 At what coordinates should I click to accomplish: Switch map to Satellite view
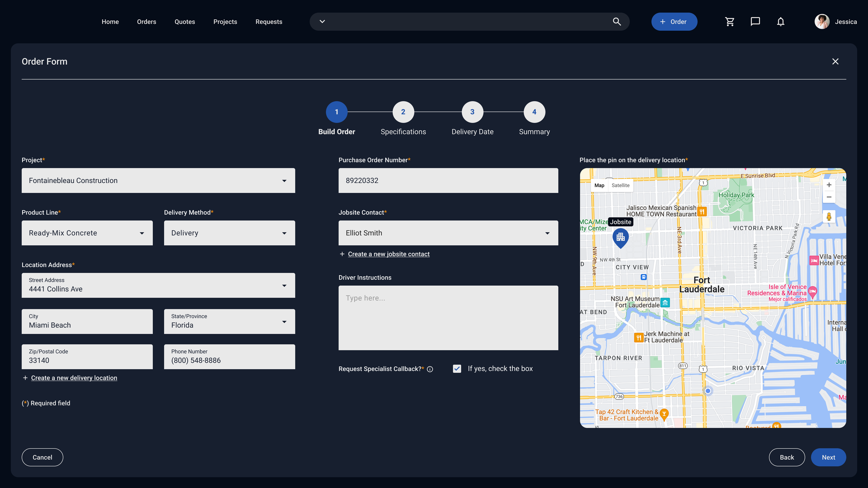click(620, 185)
